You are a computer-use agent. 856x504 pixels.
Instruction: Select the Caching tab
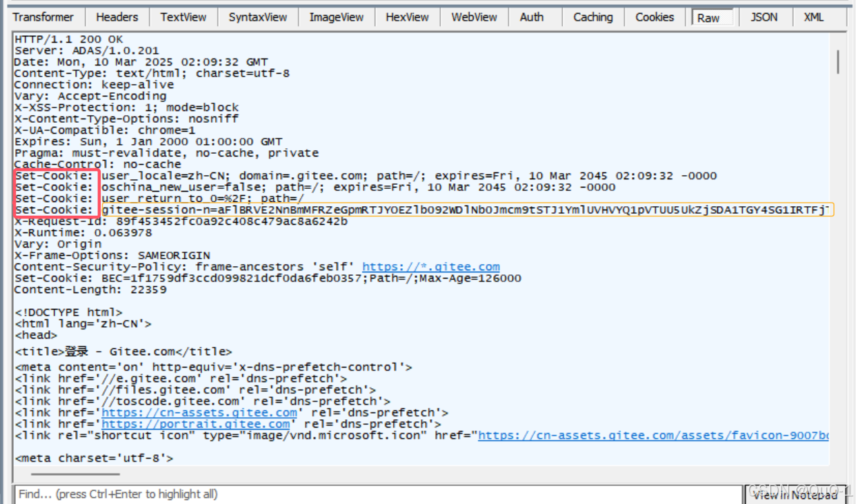(x=593, y=17)
